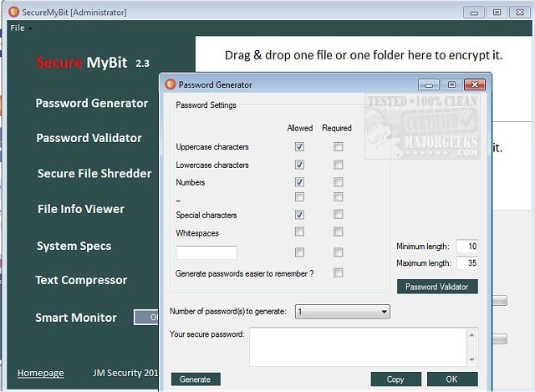The width and height of the screenshot is (535, 392).
Task: Open number of passwords to generate dropdown
Action: pos(342,312)
